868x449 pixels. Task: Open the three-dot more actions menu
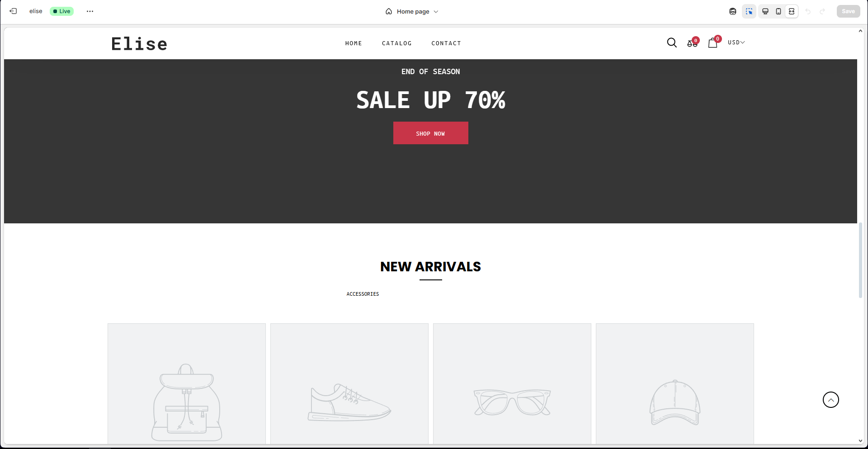[90, 11]
